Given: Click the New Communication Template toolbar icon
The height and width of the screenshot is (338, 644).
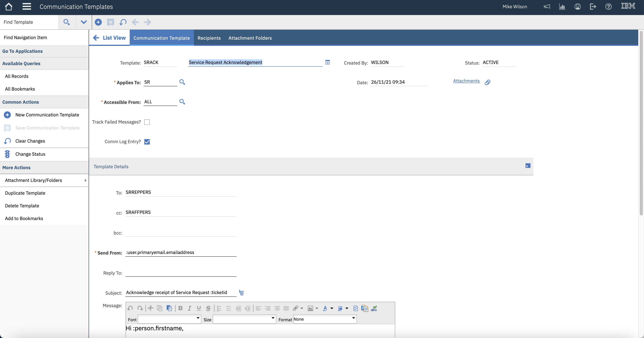Looking at the screenshot, I should pos(98,22).
